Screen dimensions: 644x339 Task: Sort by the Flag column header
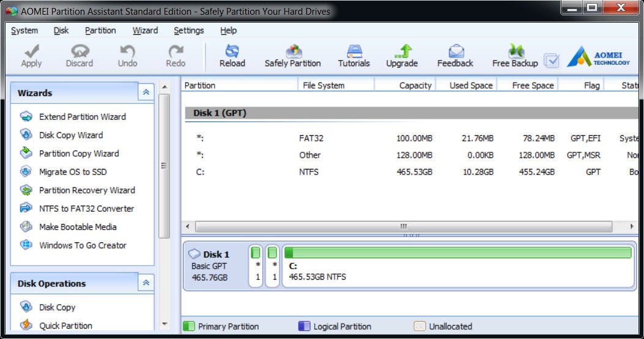[x=581, y=85]
